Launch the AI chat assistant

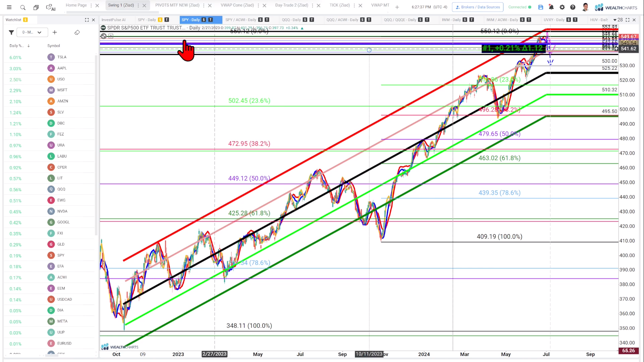[51, 7]
